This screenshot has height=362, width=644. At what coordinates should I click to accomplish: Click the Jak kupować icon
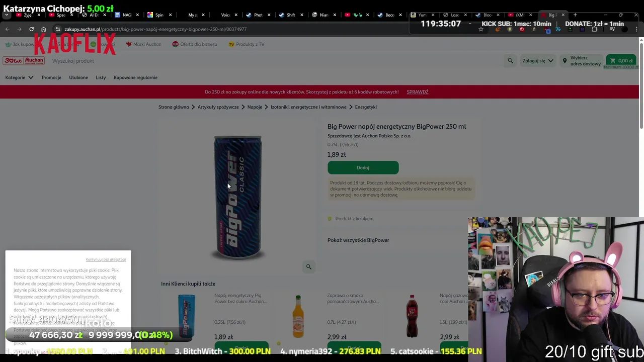[x=8, y=44]
